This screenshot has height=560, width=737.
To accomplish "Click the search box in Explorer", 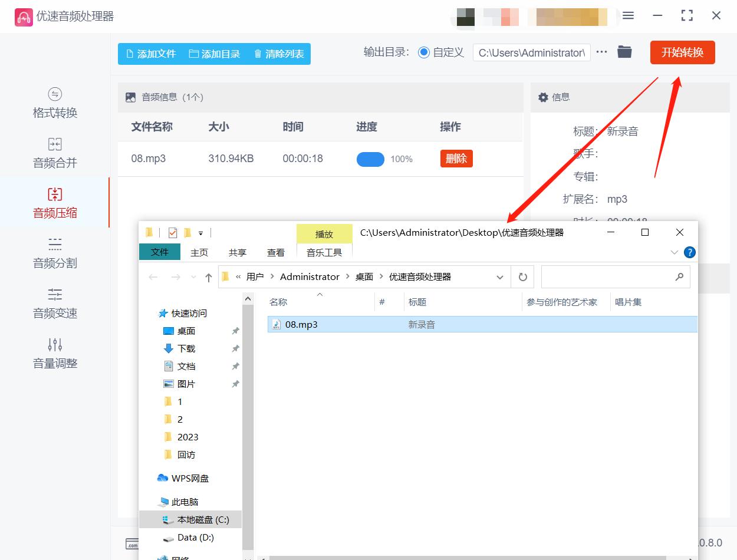I will coord(616,276).
